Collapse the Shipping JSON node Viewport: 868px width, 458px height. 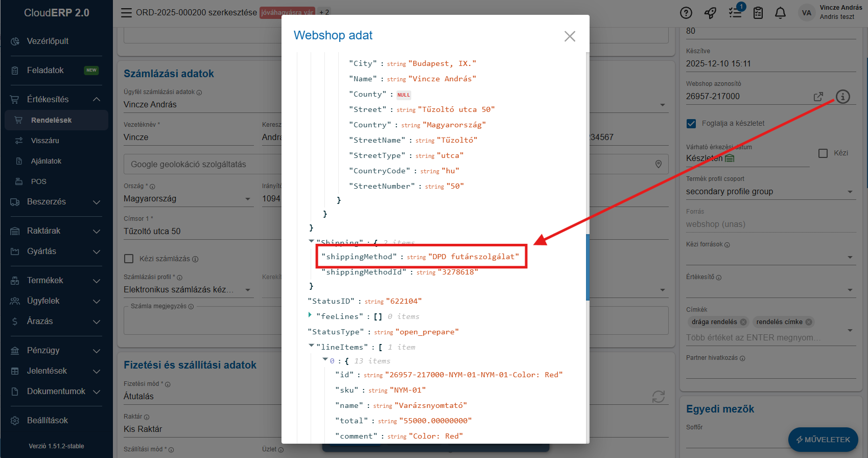pyautogui.click(x=311, y=241)
